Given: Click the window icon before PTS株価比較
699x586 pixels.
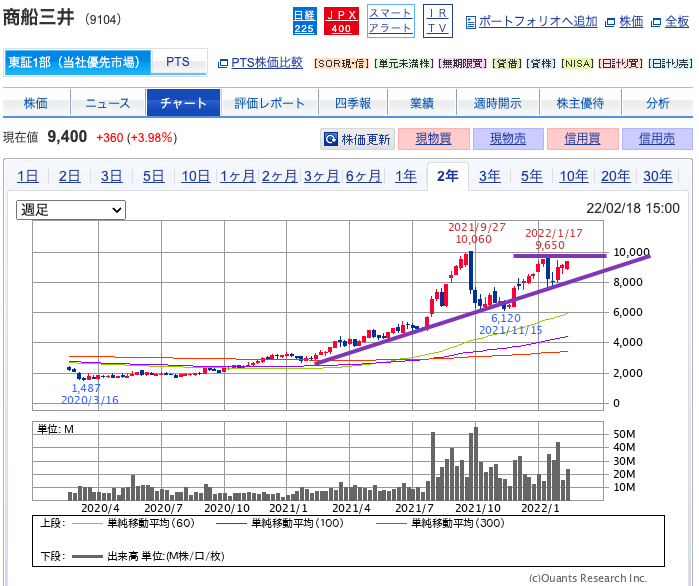Looking at the screenshot, I should point(222,64).
